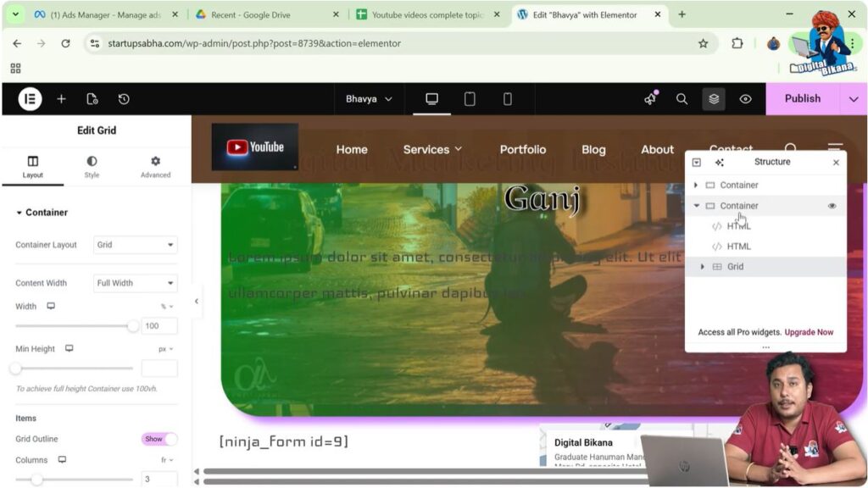Switch to the Style tab
Viewport: 868px width, 488px height.
coord(92,166)
